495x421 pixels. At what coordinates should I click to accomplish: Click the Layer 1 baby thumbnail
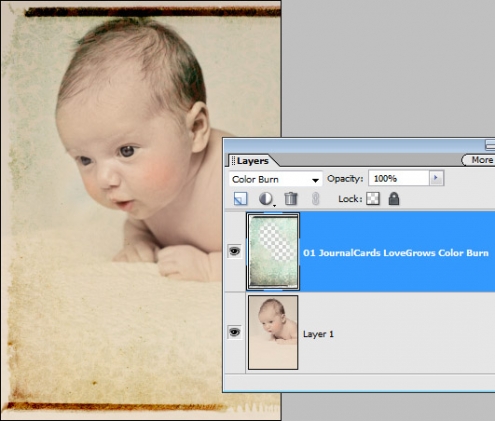pyautogui.click(x=273, y=333)
